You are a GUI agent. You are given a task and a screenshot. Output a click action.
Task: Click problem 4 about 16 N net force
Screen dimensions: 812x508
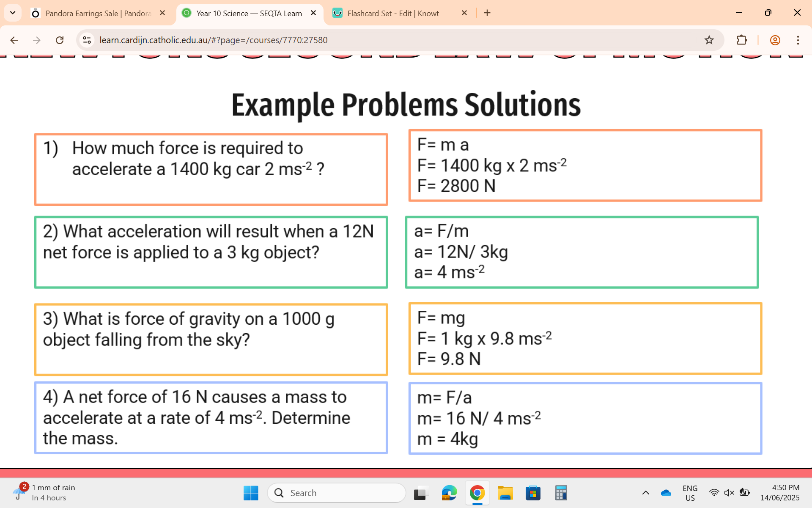[211, 418]
